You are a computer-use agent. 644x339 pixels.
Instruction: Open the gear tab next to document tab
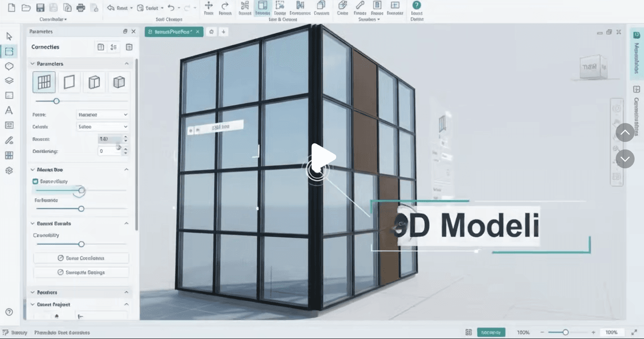[x=212, y=32]
